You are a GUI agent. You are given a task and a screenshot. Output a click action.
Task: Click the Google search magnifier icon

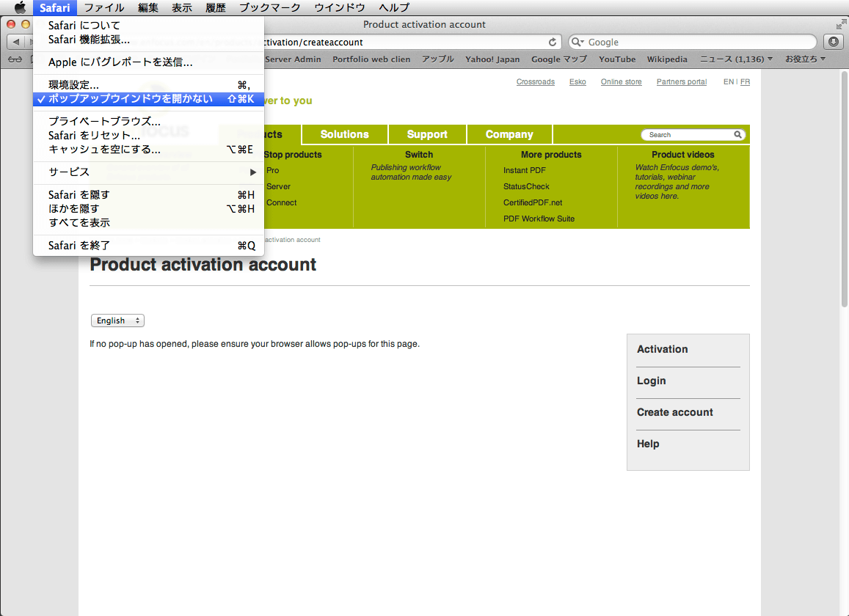(x=578, y=43)
